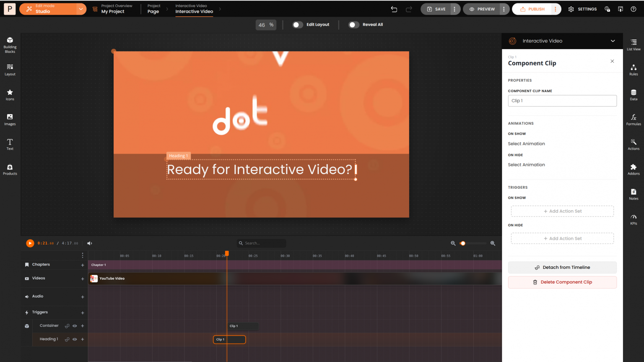
Task: Open the Building Blocks panel
Action: pos(10,44)
